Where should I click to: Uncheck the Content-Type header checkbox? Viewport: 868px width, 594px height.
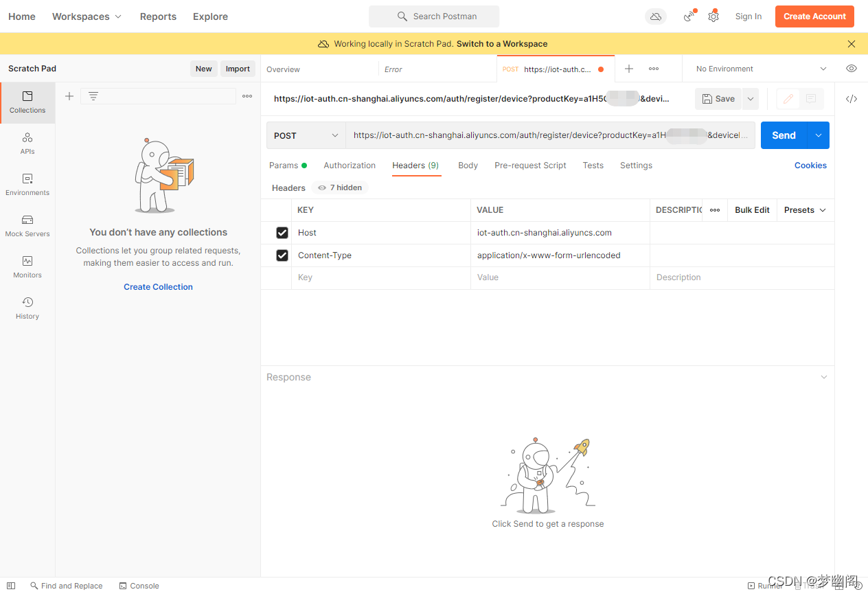[282, 255]
